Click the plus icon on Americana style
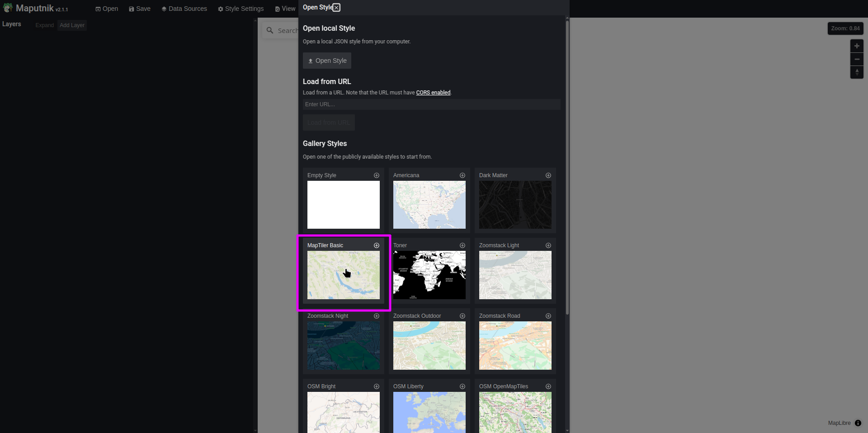 [462, 175]
